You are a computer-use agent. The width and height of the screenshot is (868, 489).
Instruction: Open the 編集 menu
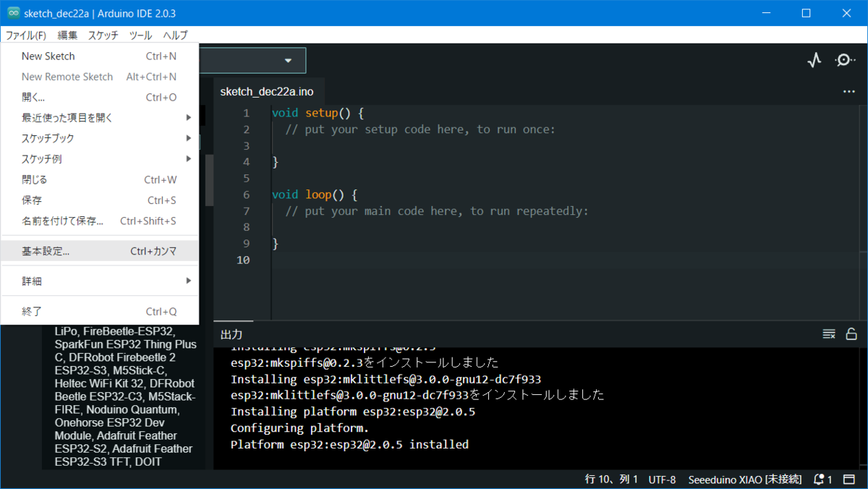[67, 35]
